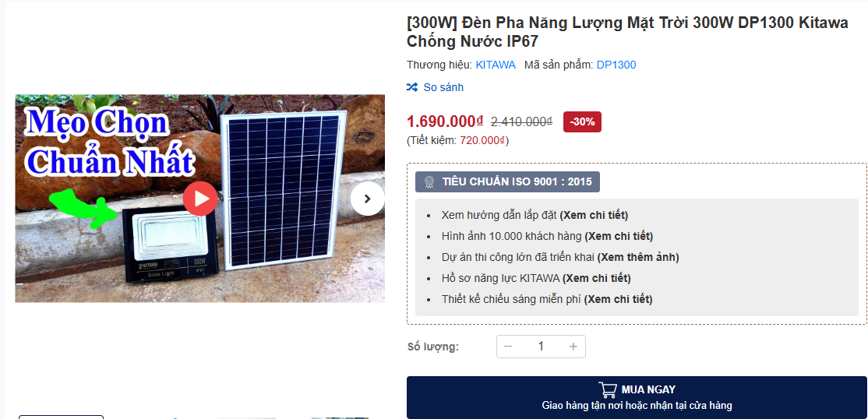This screenshot has width=868, height=419.
Task: Click the -30% discount badge
Action: coord(582,121)
